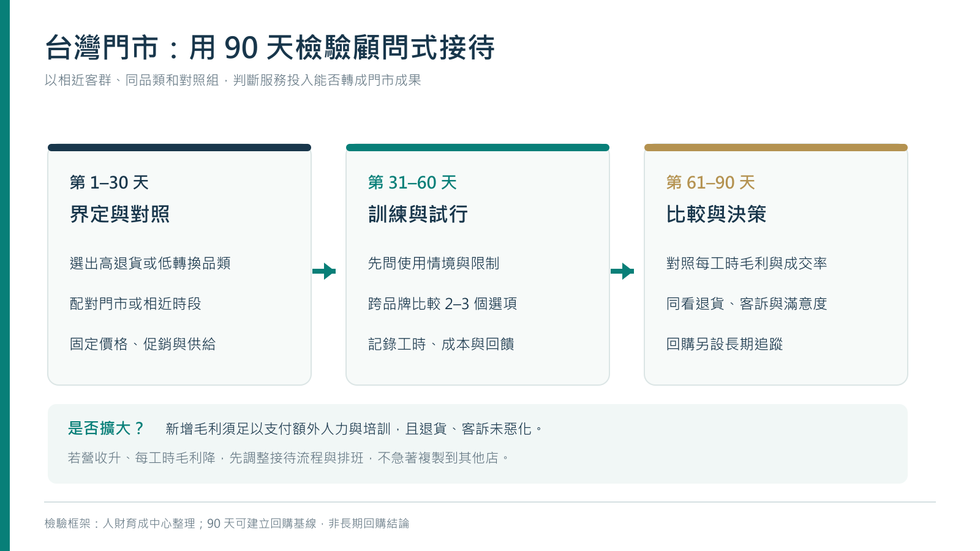Select the slide title 台灣門市：用 90 天檢驗顧問式接待
This screenshot has width=980, height=551.
(270, 47)
